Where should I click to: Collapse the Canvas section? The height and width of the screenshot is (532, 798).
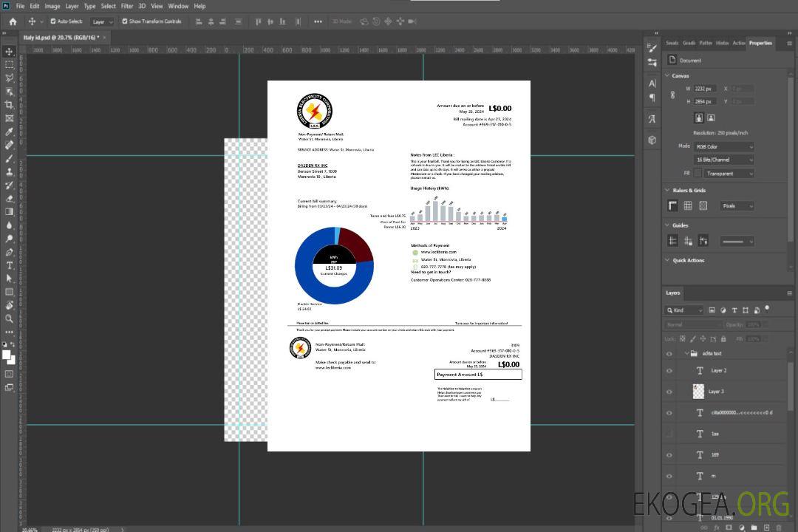click(x=667, y=75)
